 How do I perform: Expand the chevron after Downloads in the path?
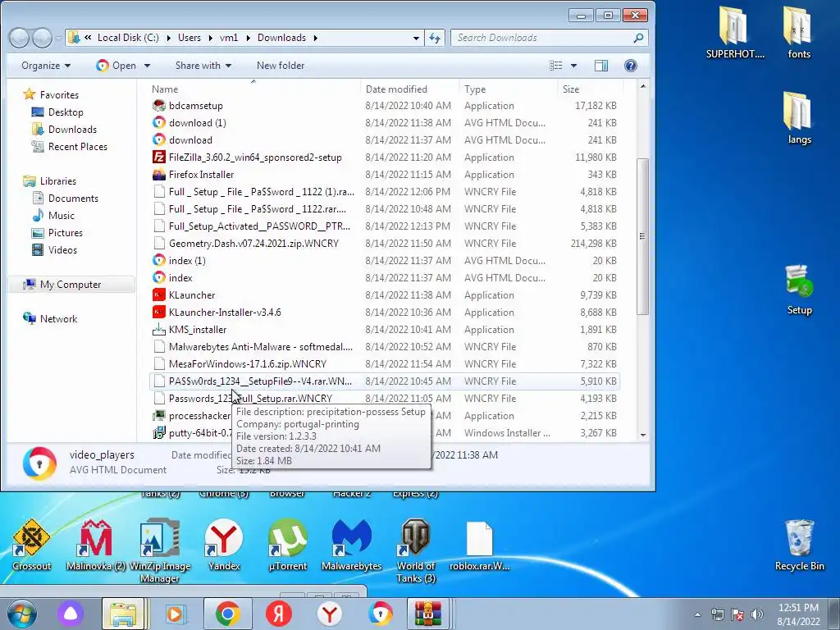[316, 38]
